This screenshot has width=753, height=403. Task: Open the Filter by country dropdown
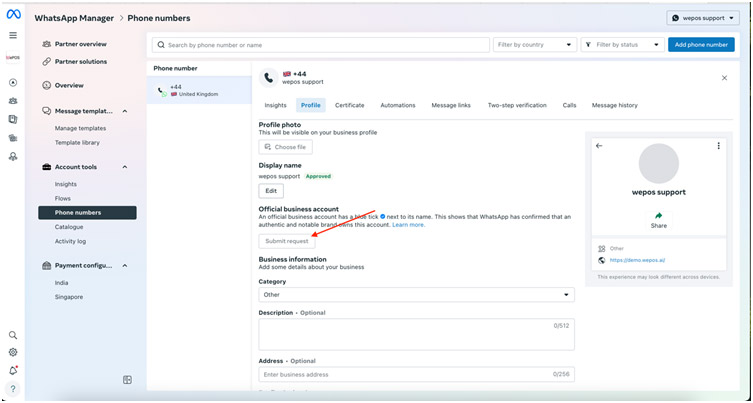click(534, 45)
